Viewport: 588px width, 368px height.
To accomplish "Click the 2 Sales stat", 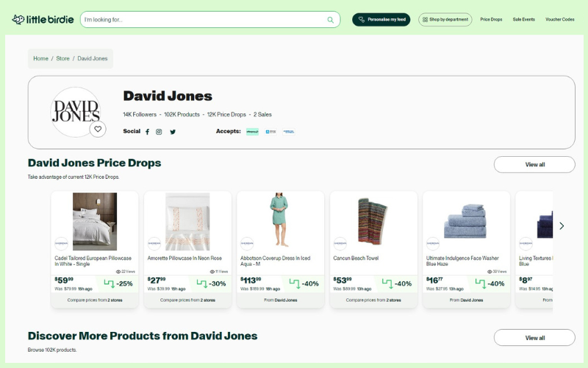I will point(262,115).
